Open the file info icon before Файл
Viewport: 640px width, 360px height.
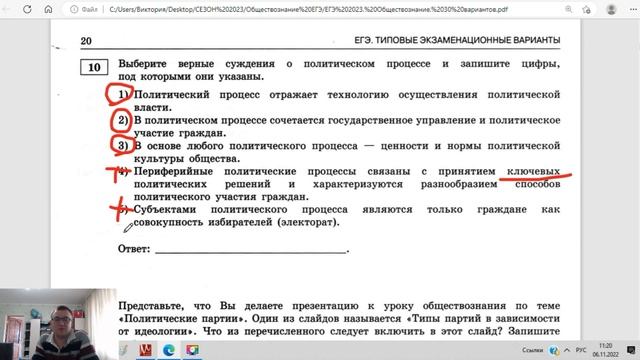(74, 9)
